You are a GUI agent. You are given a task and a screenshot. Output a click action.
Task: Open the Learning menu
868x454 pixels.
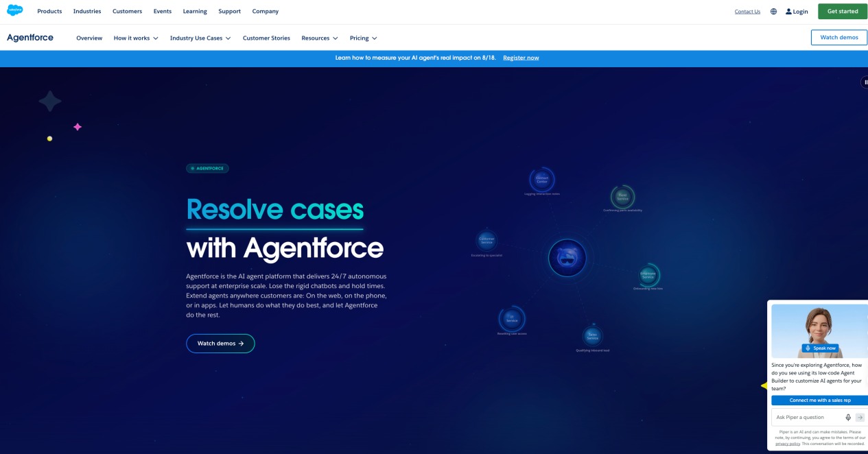tap(195, 12)
